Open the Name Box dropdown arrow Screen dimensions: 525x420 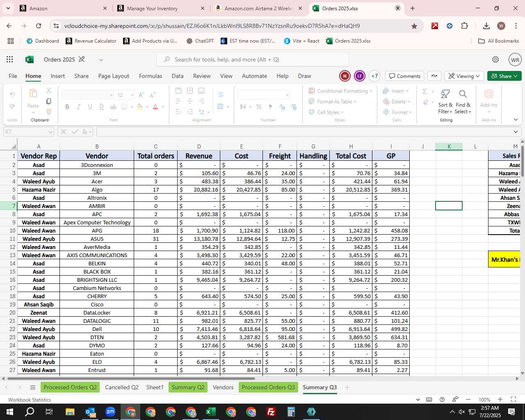coord(50,132)
